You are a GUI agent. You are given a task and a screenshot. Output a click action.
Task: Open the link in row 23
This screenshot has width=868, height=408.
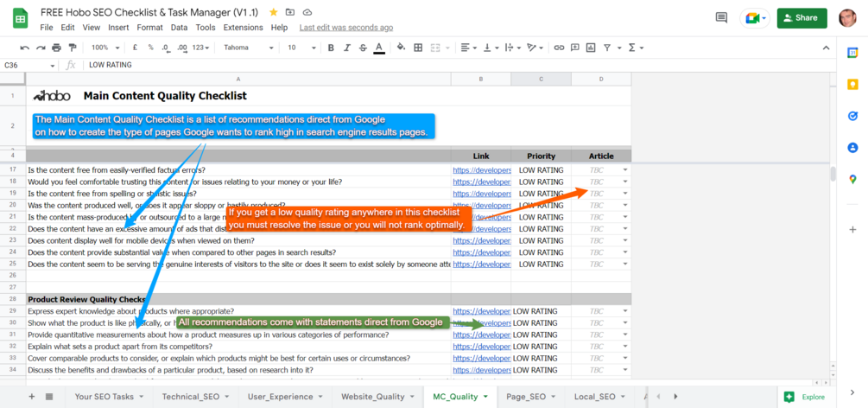click(x=482, y=240)
